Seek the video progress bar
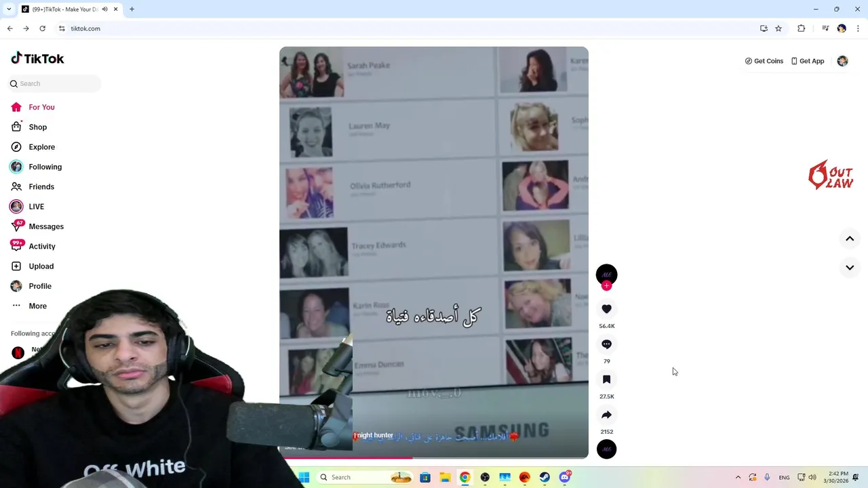Screen dimensions: 868x488 point(434,457)
